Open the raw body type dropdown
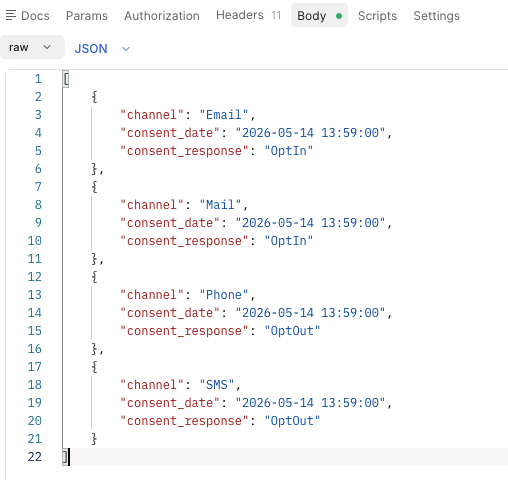508x480 pixels. click(31, 47)
